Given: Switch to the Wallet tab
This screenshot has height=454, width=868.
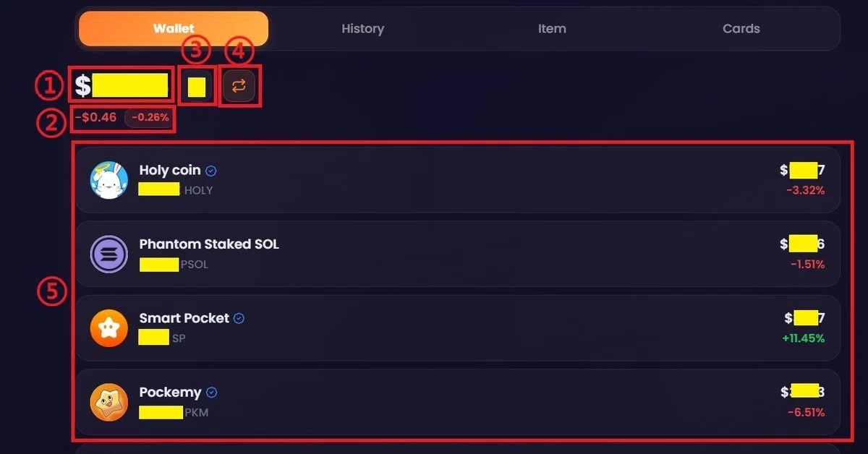Looking at the screenshot, I should pos(174,29).
